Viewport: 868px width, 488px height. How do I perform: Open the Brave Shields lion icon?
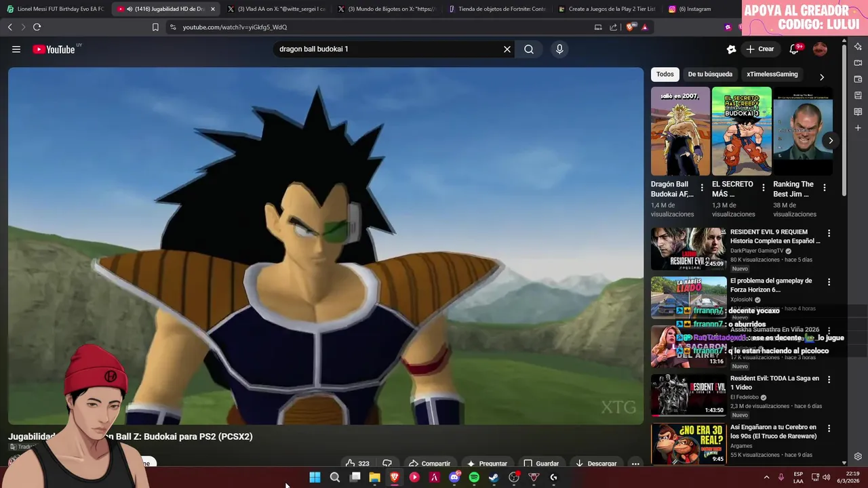(x=631, y=27)
